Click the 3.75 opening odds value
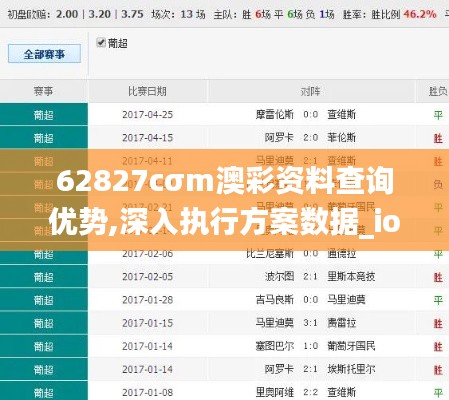The height and width of the screenshot is (400, 449). [132, 14]
